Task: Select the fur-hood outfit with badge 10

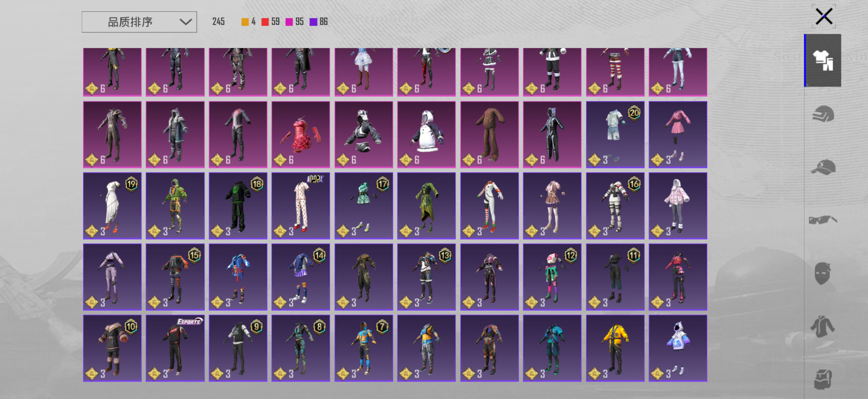Action: click(x=112, y=348)
